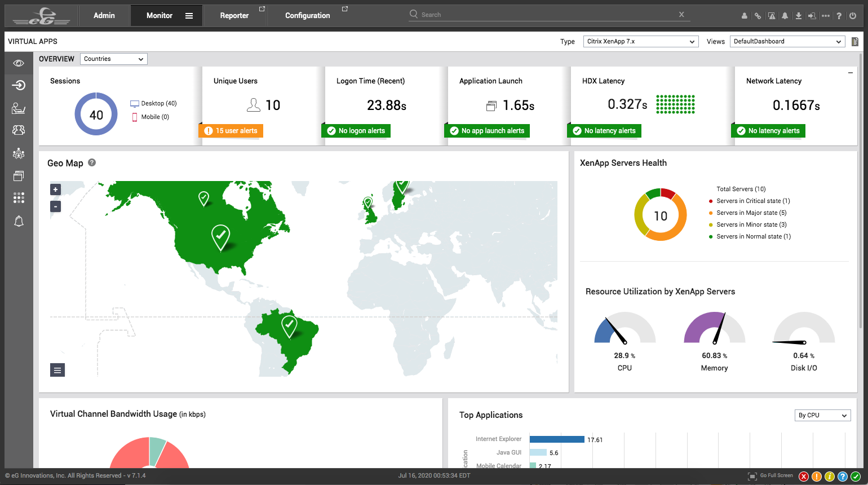Click the No app launch alerts badge

pyautogui.click(x=487, y=131)
